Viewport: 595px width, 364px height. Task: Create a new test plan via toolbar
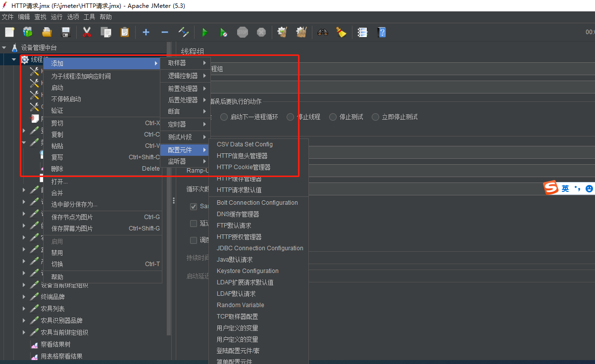(x=9, y=32)
